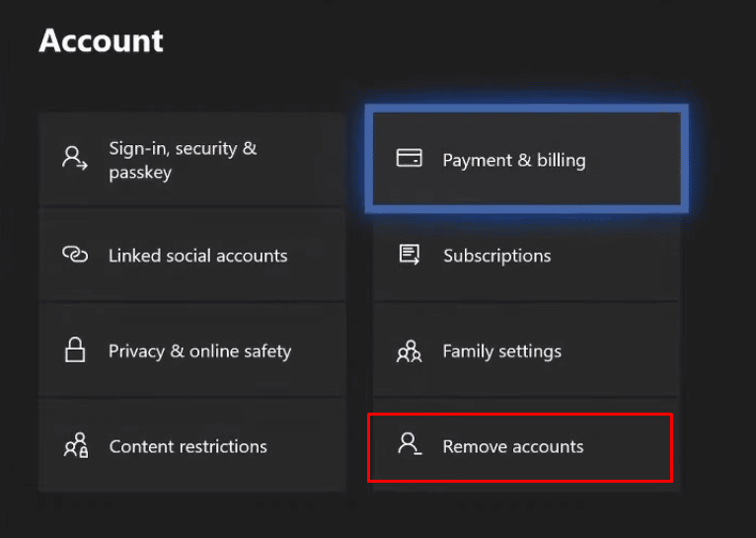Click the Account page heading
Image resolution: width=756 pixels, height=538 pixels.
pyautogui.click(x=101, y=41)
